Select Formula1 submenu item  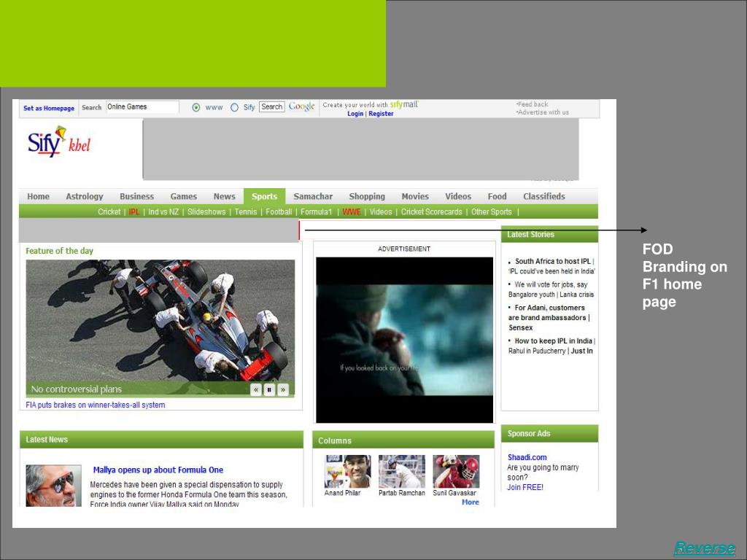click(x=317, y=212)
